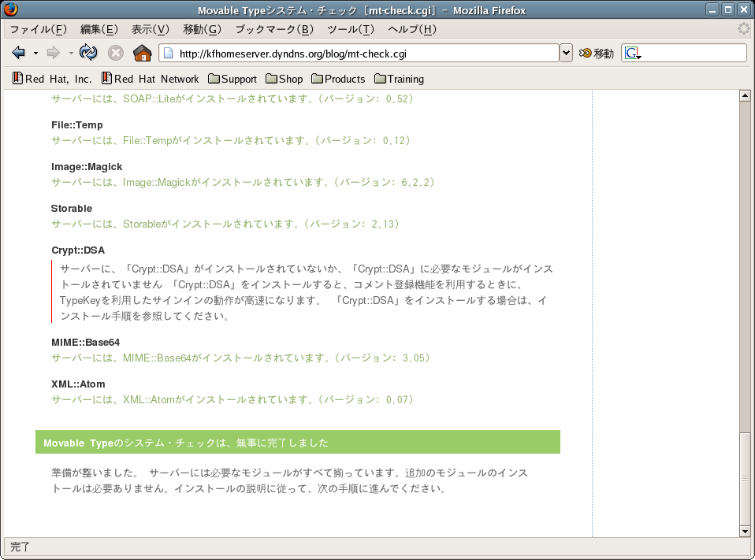Click the vertical scrollbar thumb
Screen dimensions: 755x560
click(x=745, y=479)
